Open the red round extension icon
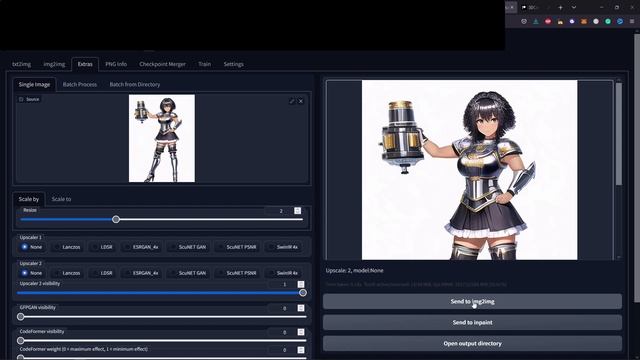The image size is (640, 360). pos(548,21)
